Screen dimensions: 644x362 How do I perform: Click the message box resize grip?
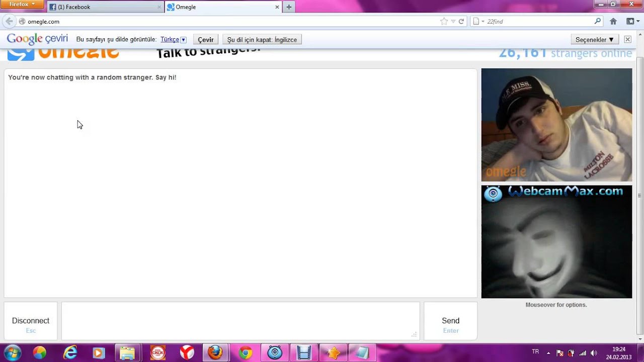click(x=414, y=335)
